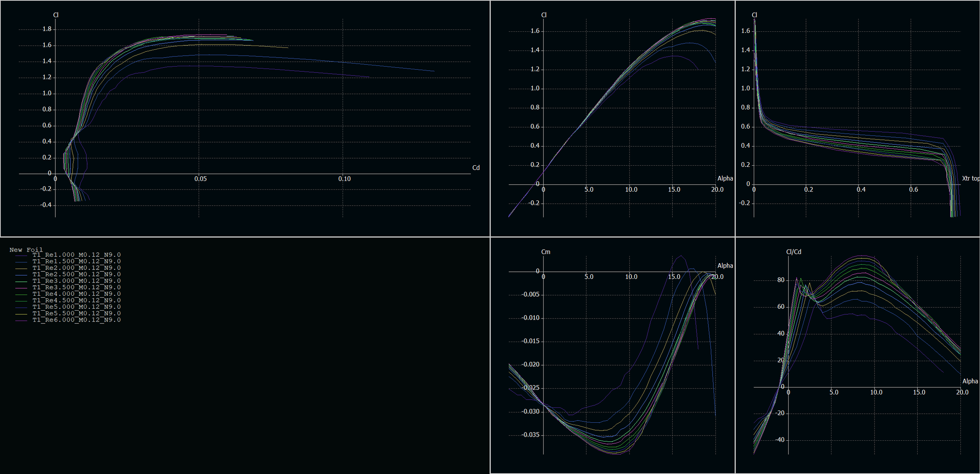Select legend entry T1_Re2.000_M0.12_N9.0

click(76, 268)
